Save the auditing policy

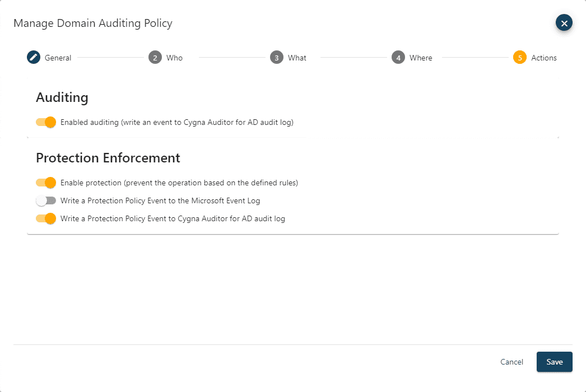click(x=554, y=362)
